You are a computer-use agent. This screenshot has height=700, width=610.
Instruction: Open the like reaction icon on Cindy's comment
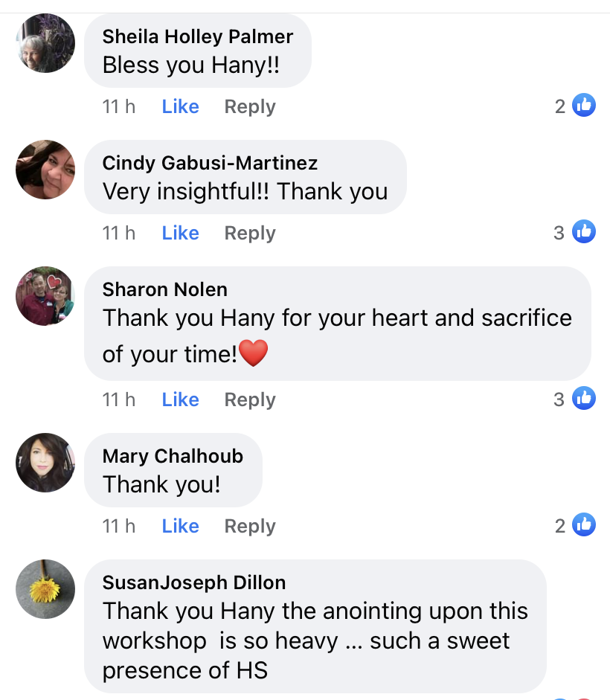[x=584, y=231]
